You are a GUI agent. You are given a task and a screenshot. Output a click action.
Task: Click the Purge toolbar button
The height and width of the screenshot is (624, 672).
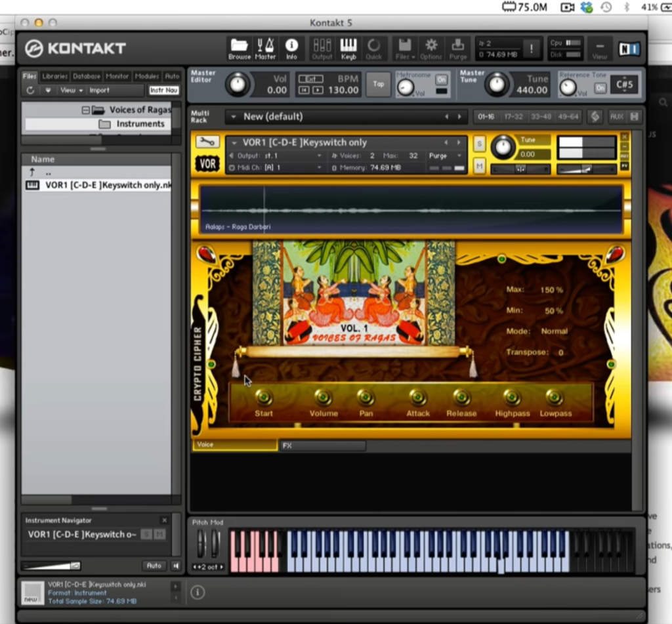tap(457, 49)
